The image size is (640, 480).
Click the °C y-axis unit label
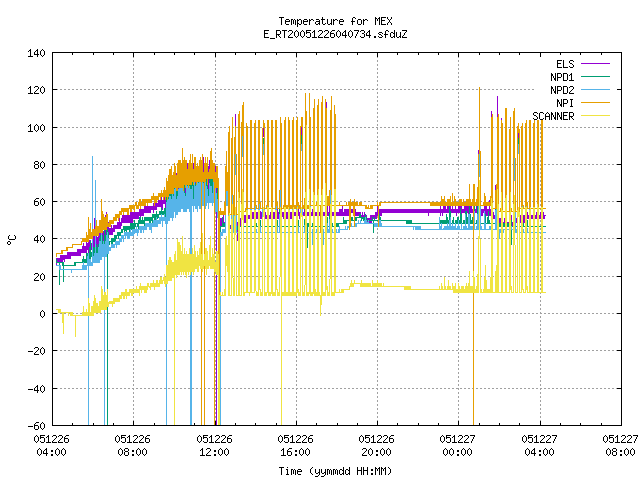(x=12, y=240)
